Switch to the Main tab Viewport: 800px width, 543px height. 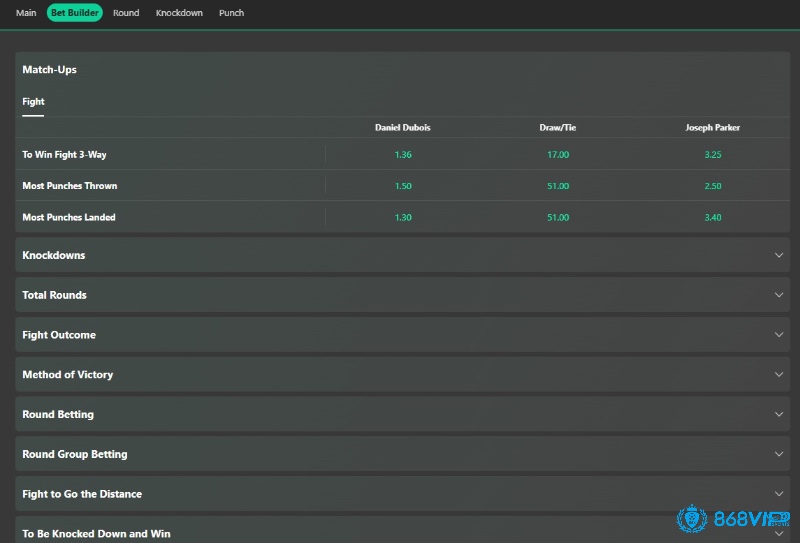coord(26,13)
